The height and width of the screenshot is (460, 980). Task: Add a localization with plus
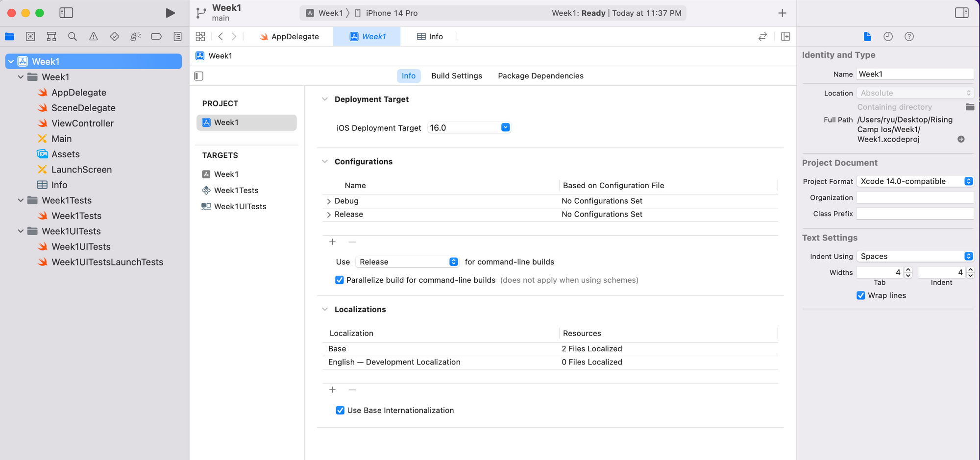(x=332, y=390)
